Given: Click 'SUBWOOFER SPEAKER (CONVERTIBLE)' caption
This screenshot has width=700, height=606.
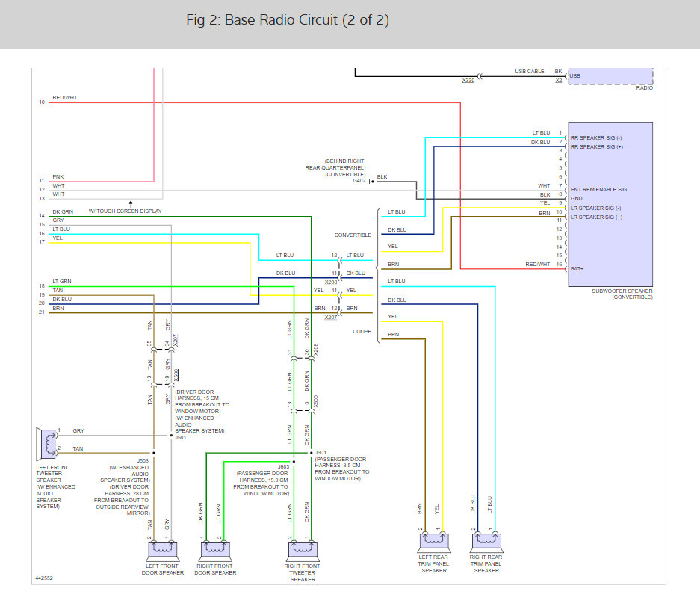Looking at the screenshot, I should pyautogui.click(x=622, y=294).
